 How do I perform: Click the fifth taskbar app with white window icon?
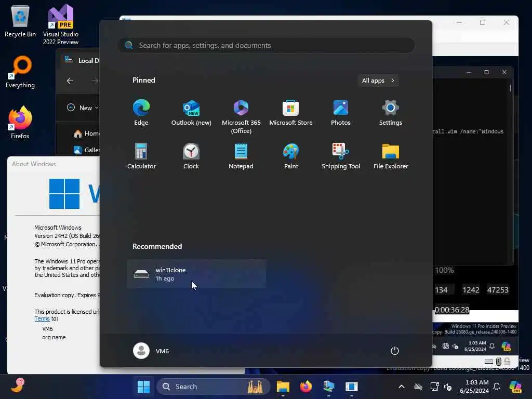point(352,387)
